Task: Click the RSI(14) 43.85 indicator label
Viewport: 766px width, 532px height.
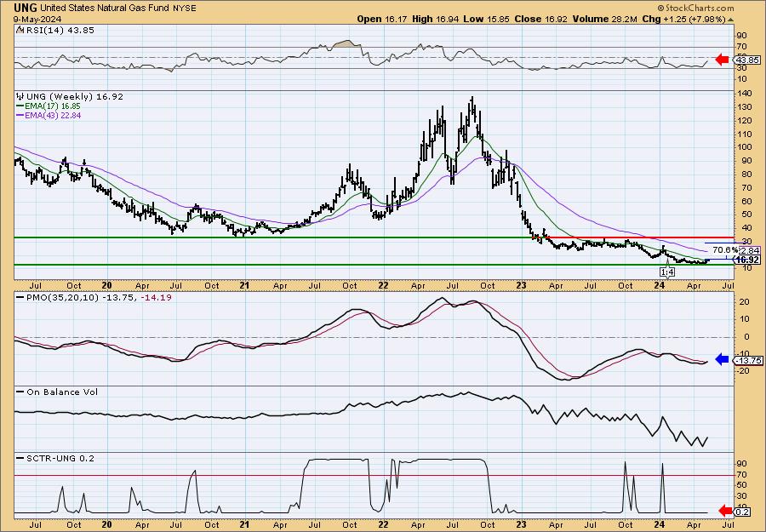Action: coord(60,30)
